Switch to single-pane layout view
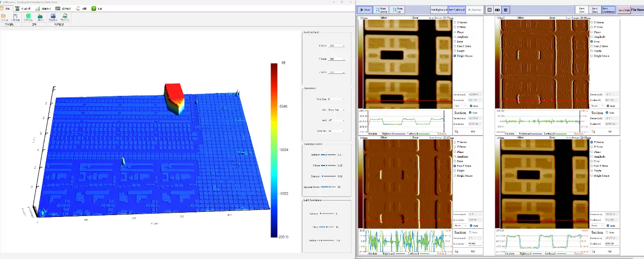Viewport: 644px width, 259px height. (489, 9)
